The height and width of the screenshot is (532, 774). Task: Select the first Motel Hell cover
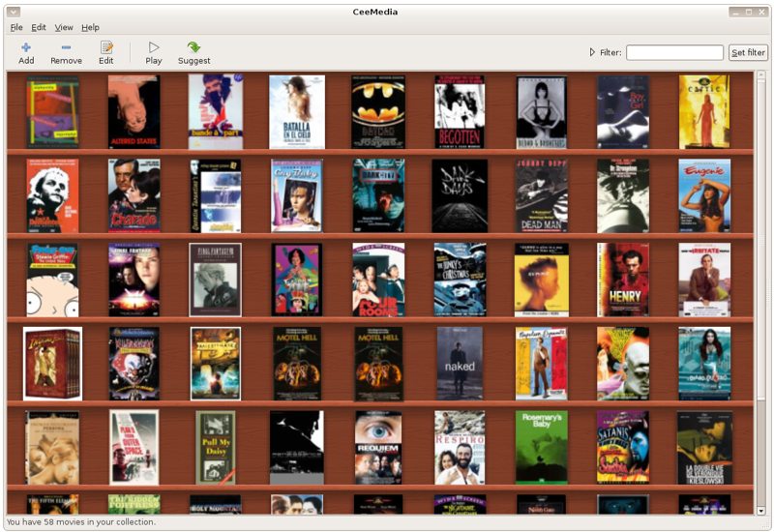click(x=297, y=364)
